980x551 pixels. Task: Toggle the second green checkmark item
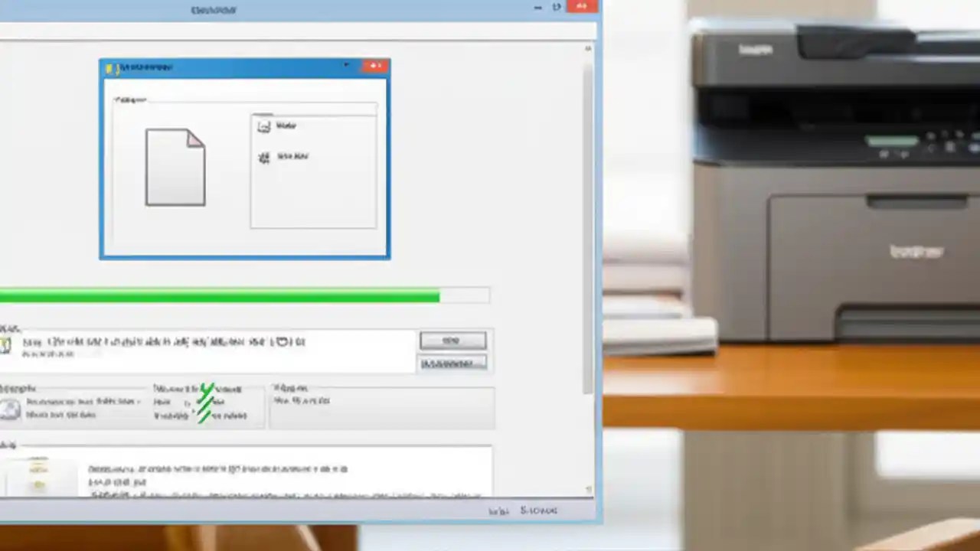(208, 403)
